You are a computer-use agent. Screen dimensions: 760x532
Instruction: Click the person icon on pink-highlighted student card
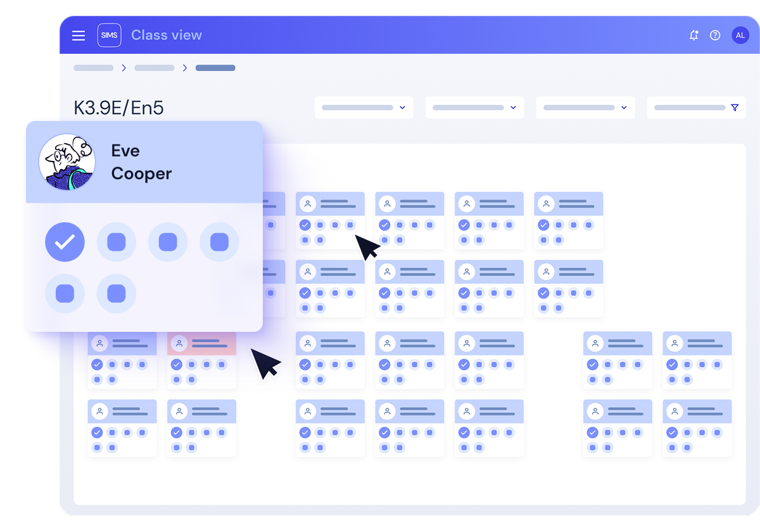coord(179,343)
